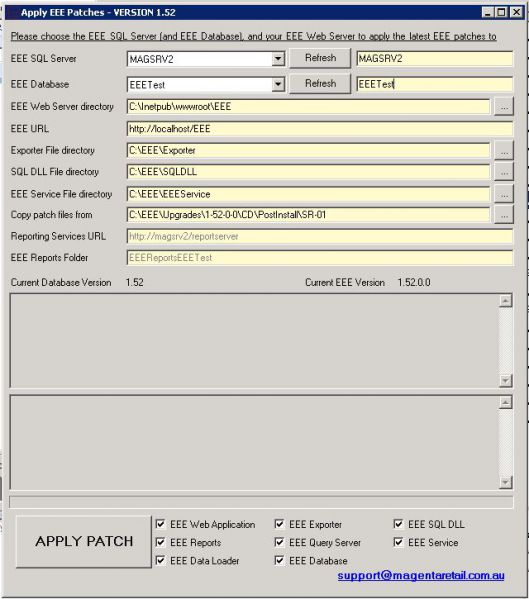Viewport: 529px width, 599px height.
Task: Open the support@magentaretail.com.au email link
Action: click(x=421, y=575)
